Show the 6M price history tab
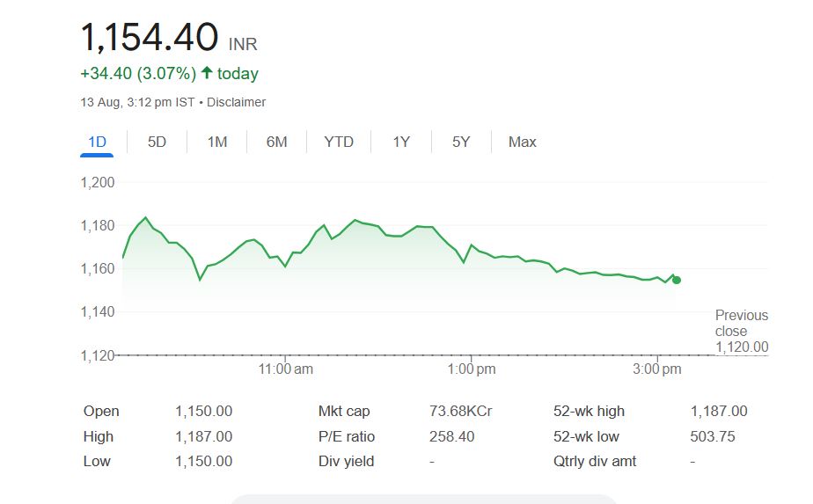The image size is (813, 504). (x=276, y=142)
